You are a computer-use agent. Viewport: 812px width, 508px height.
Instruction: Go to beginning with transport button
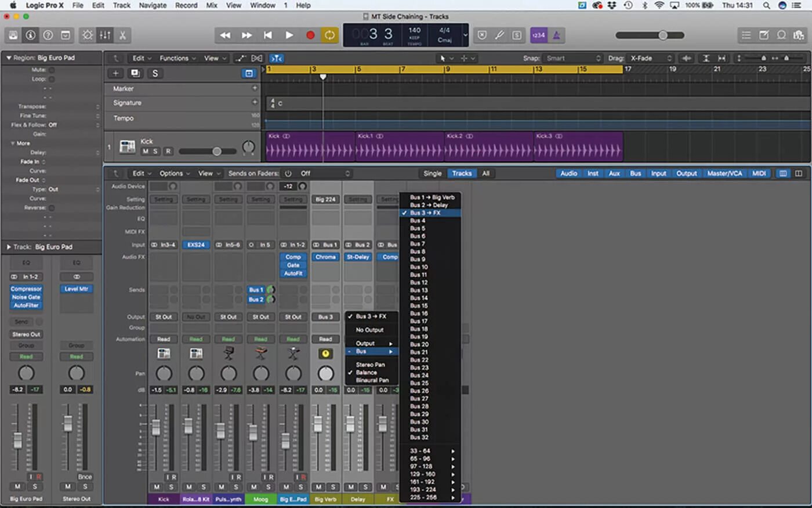click(267, 35)
